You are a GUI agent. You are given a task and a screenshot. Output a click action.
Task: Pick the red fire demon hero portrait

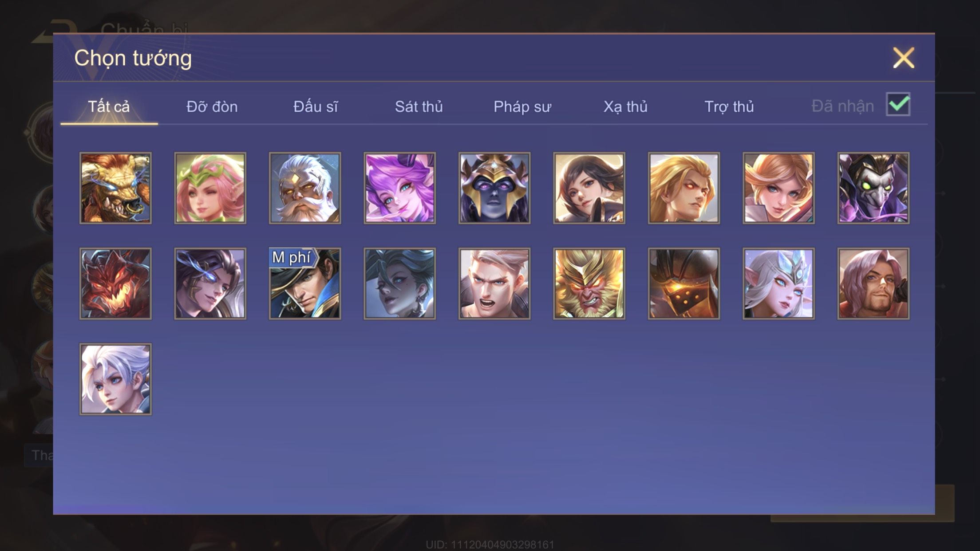coord(115,283)
